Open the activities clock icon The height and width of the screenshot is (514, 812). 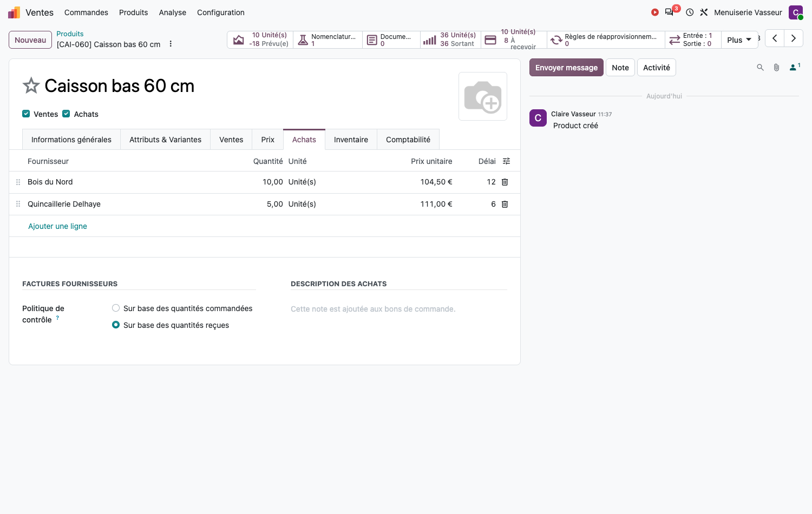click(690, 12)
